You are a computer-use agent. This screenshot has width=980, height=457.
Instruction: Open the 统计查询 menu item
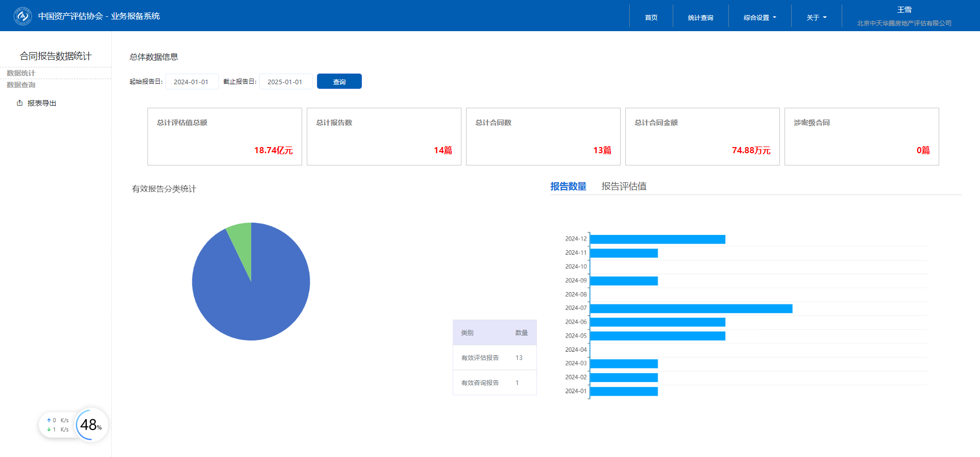pyautogui.click(x=700, y=17)
